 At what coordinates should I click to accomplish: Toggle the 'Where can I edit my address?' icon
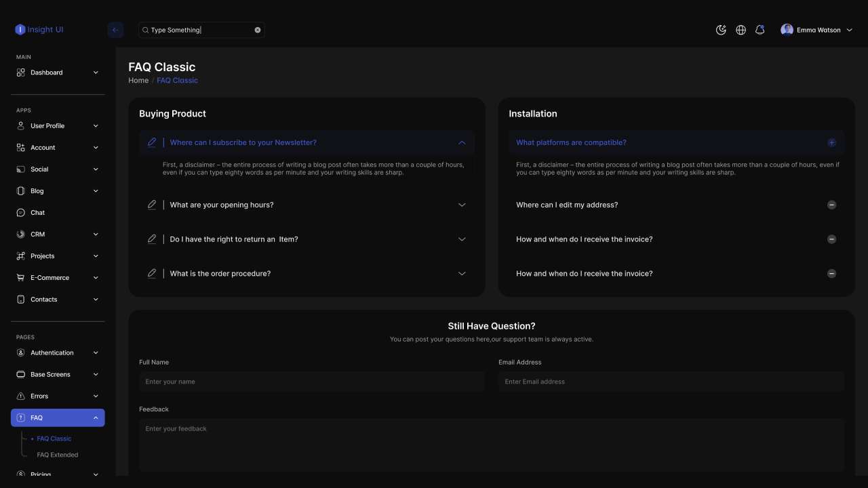pos(831,205)
